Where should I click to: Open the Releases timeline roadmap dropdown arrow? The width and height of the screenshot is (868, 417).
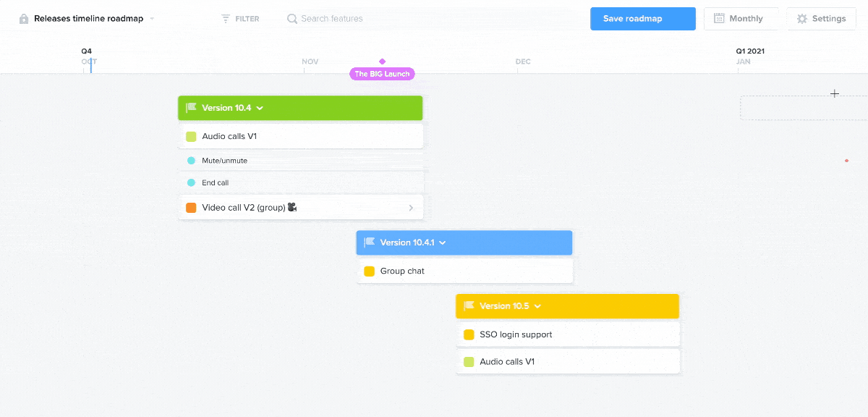point(152,19)
